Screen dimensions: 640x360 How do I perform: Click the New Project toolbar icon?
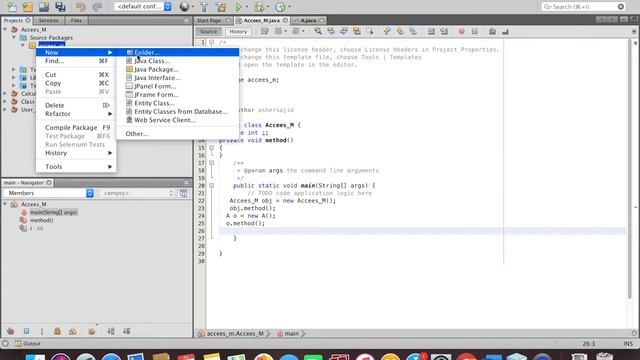click(x=28, y=7)
